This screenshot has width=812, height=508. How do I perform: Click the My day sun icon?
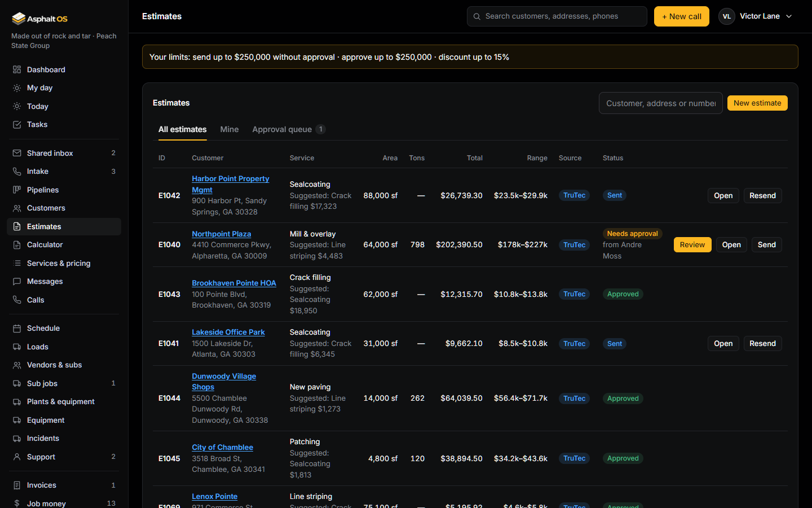click(17, 88)
